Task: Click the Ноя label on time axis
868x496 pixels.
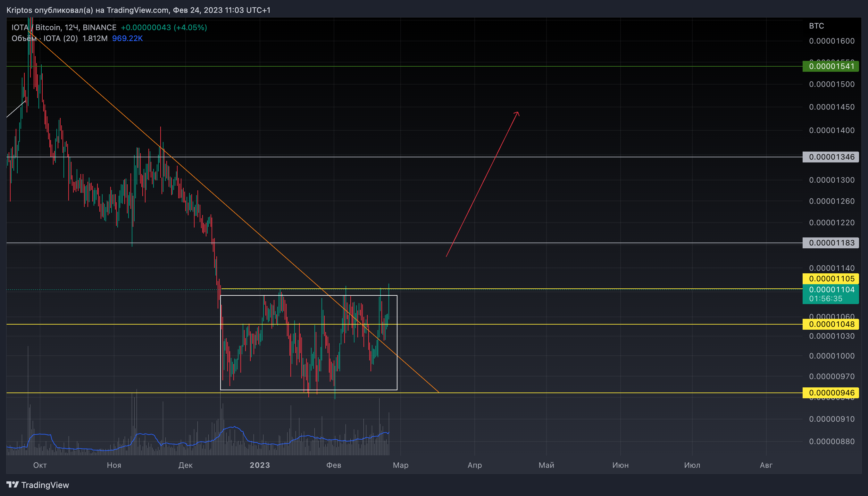Action: click(114, 465)
